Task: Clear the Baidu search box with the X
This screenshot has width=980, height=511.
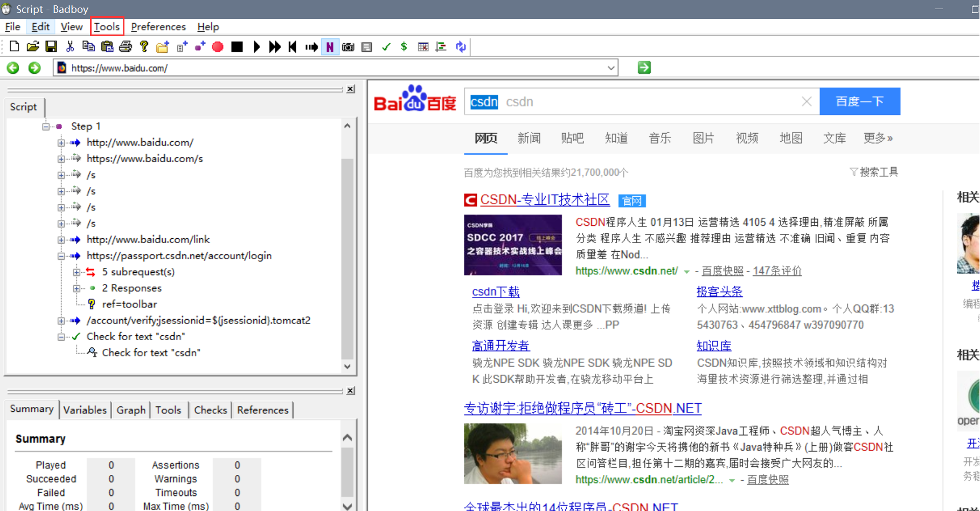Action: [807, 101]
